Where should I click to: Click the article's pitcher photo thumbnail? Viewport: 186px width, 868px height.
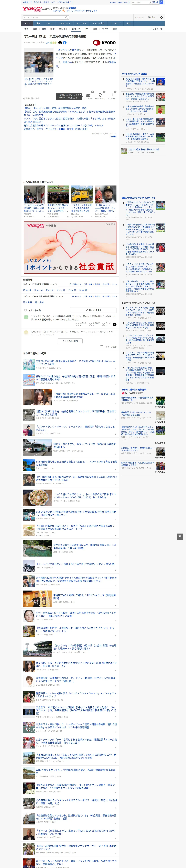(39, 62)
